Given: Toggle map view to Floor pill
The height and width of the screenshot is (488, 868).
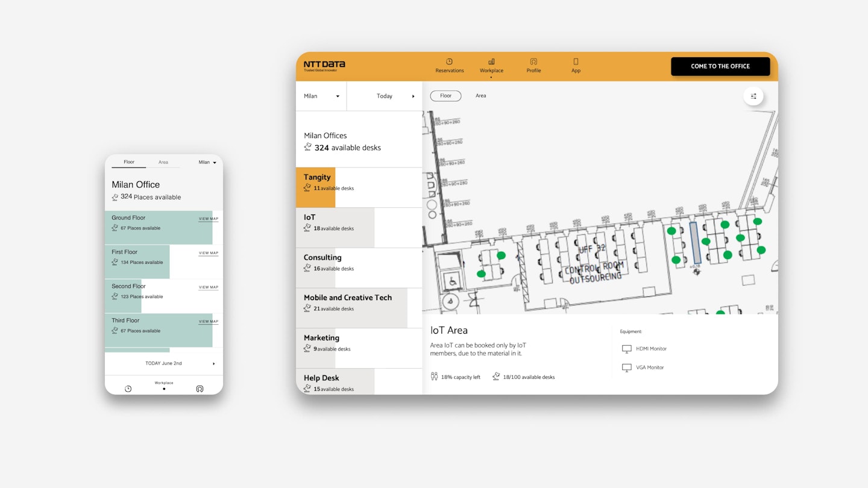Looking at the screenshot, I should pyautogui.click(x=445, y=96).
